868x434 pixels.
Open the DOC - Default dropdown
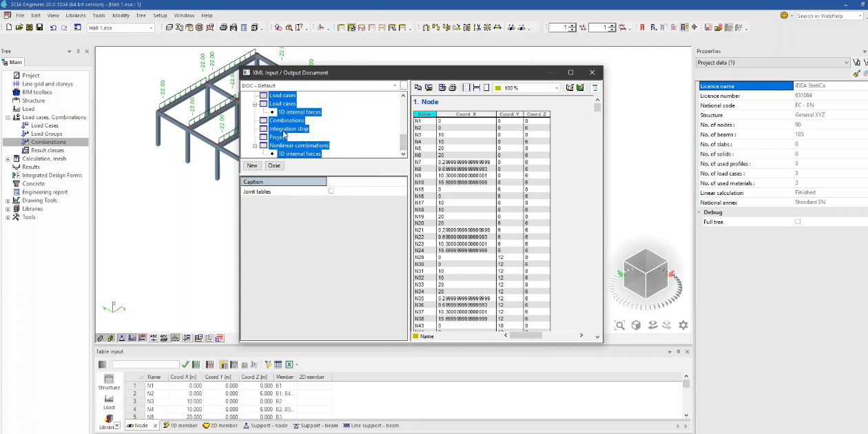tap(395, 86)
